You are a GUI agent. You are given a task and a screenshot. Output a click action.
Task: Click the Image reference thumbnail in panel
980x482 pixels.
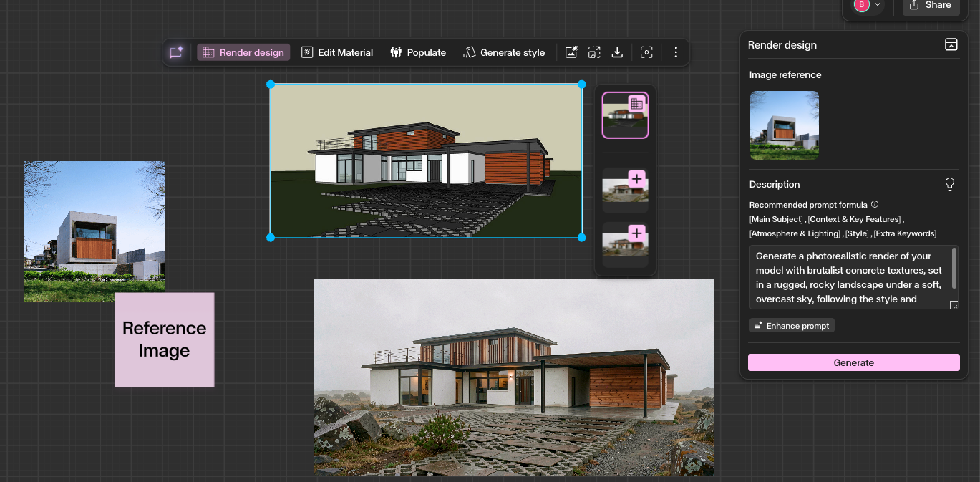click(x=784, y=125)
